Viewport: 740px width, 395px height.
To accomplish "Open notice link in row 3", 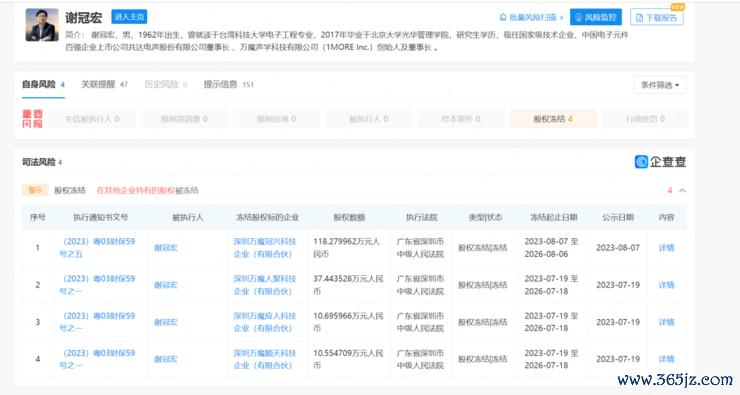I will tap(97, 322).
